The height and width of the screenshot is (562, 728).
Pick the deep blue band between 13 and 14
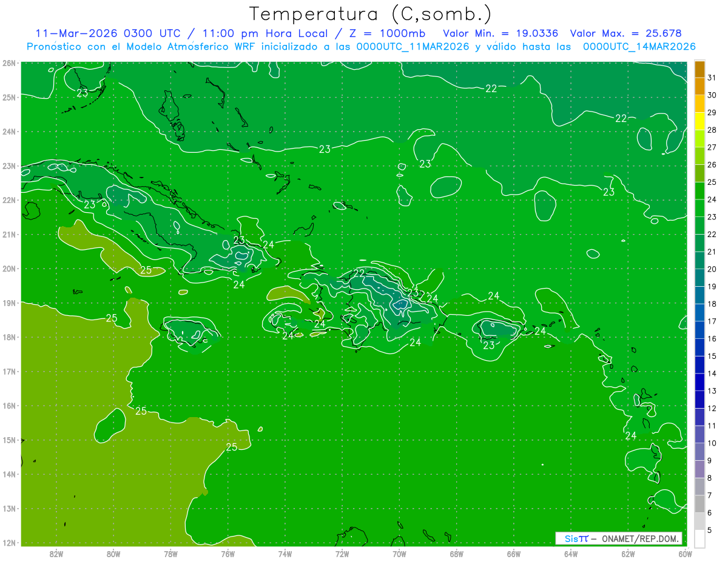(x=699, y=382)
